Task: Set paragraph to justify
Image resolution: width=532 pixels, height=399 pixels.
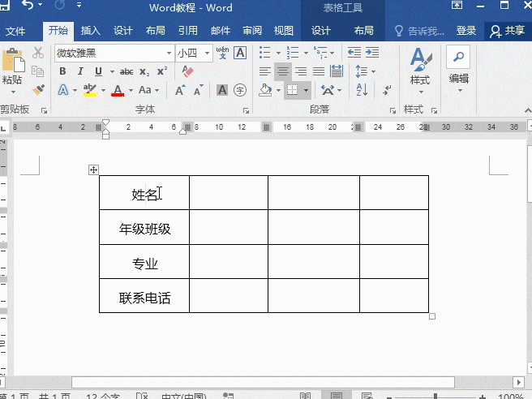Action: coord(318,71)
